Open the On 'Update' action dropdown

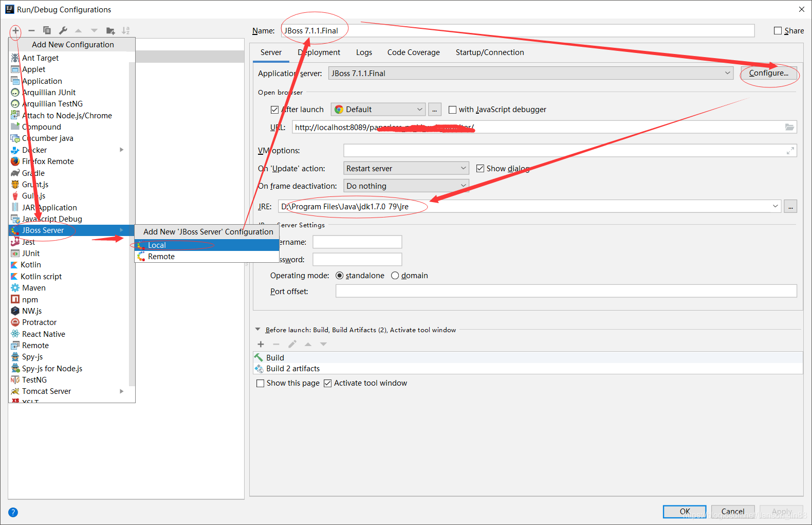tap(406, 169)
